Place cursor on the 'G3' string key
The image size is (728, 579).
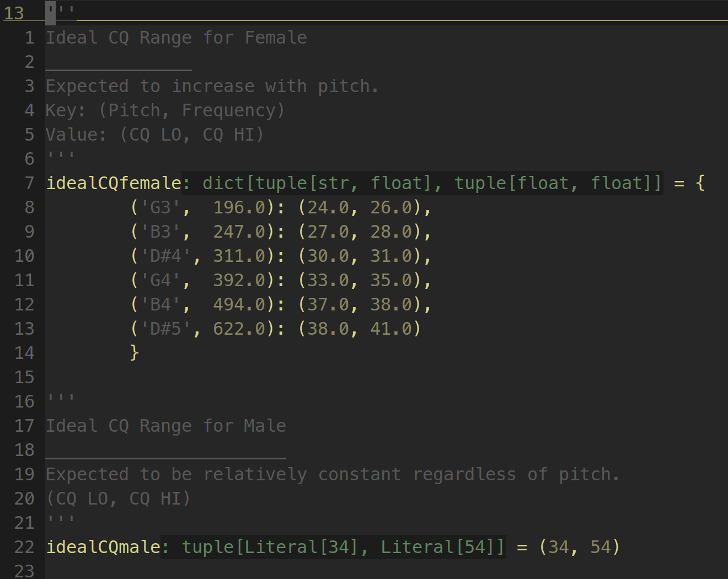click(160, 207)
